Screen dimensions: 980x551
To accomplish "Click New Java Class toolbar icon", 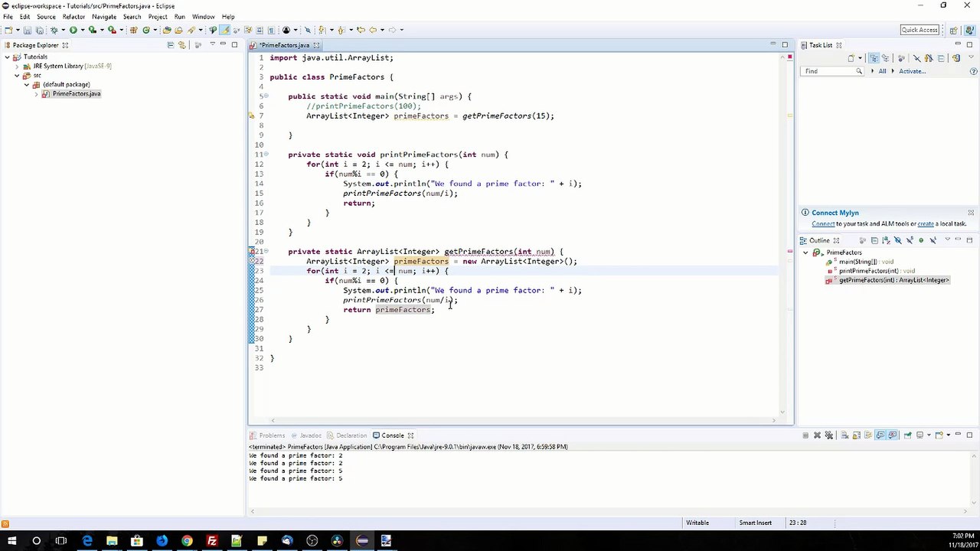I will (145, 30).
